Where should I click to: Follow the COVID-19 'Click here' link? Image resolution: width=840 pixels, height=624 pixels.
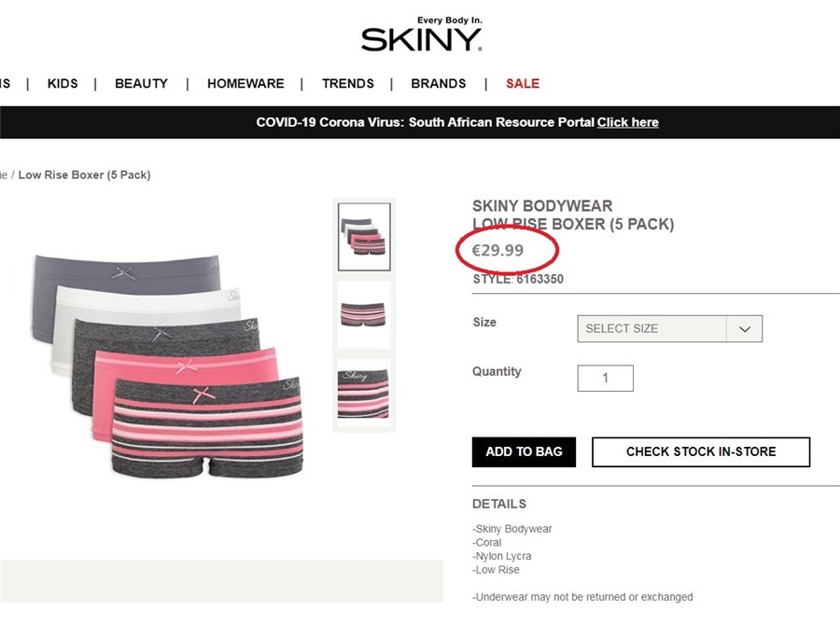[628, 122]
